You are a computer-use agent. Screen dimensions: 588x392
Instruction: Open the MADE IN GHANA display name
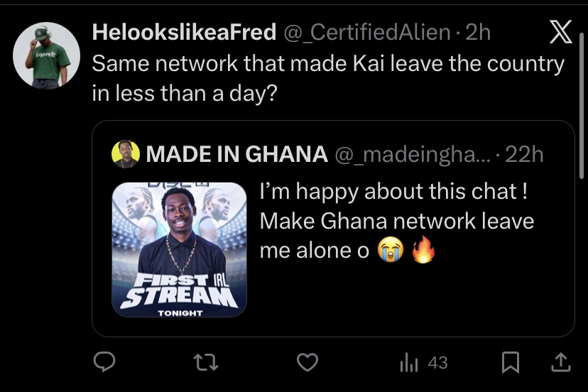236,153
